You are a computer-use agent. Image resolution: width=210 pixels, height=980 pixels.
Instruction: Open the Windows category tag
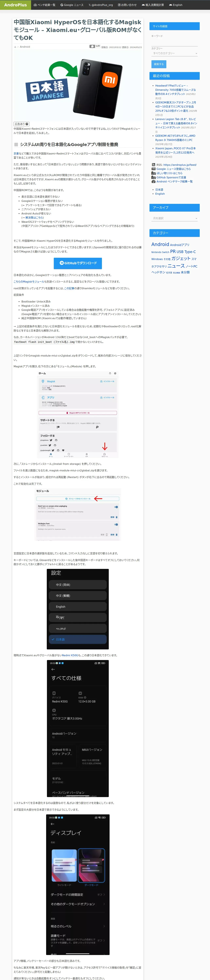coord(157,259)
